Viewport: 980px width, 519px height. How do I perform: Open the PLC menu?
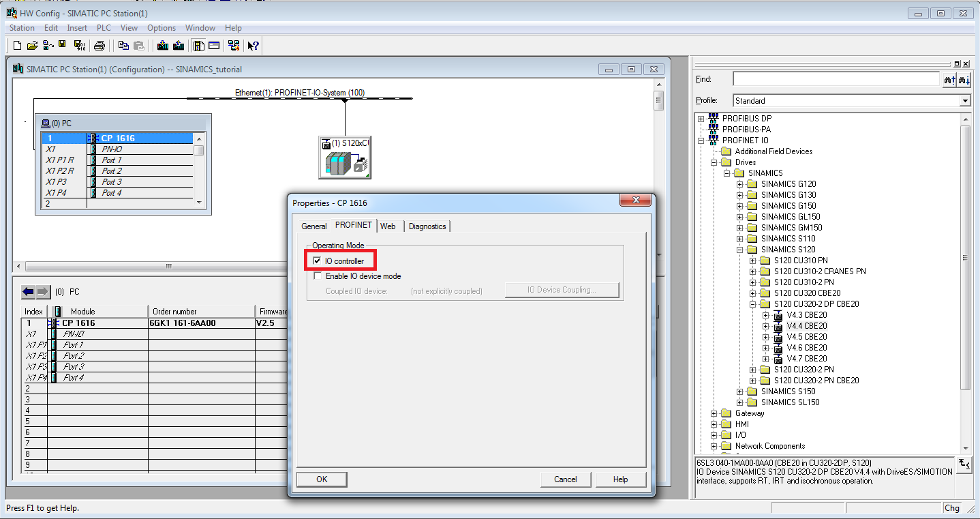click(x=104, y=28)
